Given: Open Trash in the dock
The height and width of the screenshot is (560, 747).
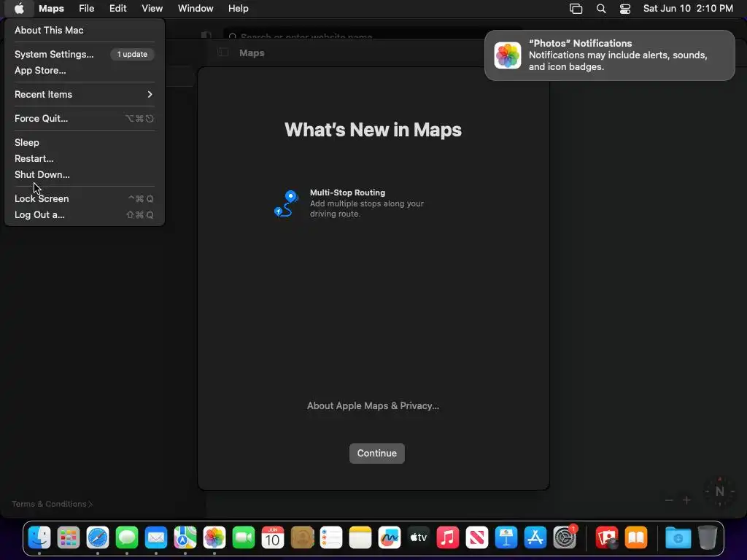Looking at the screenshot, I should point(708,537).
